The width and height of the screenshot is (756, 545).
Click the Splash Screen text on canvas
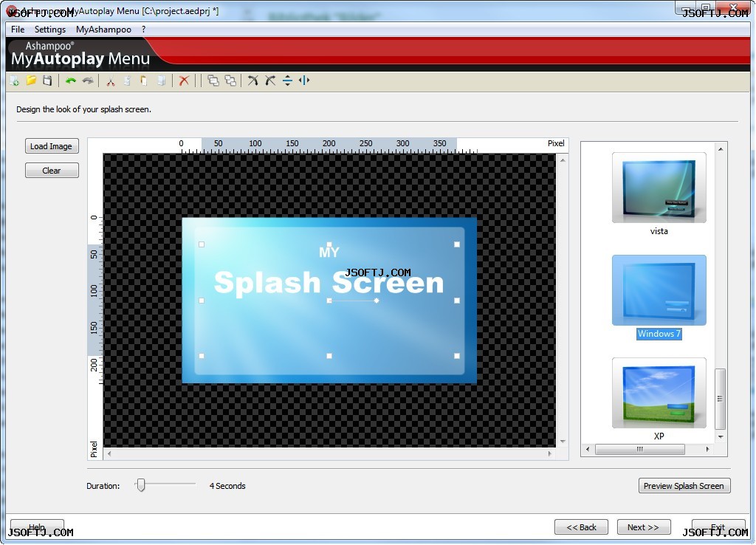coord(329,283)
